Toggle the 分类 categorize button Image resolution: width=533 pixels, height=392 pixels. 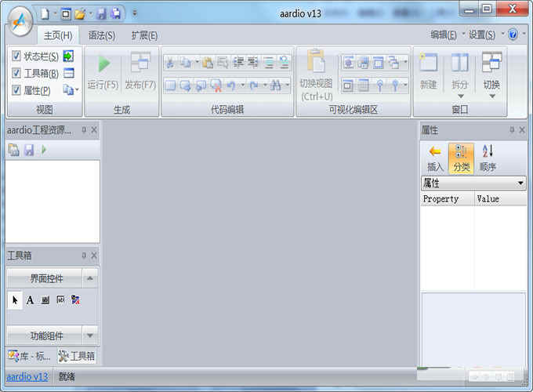pos(461,158)
